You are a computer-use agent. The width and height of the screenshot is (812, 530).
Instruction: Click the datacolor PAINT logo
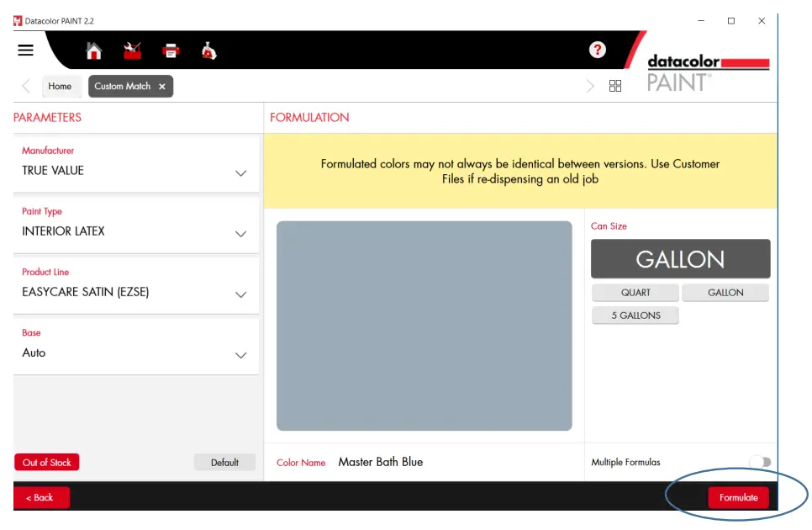coord(708,73)
